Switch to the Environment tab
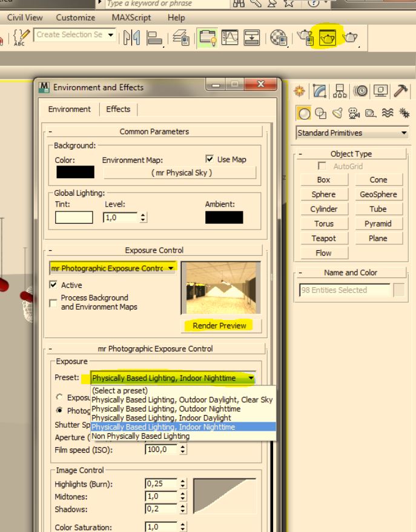The width and height of the screenshot is (416, 532). point(69,109)
